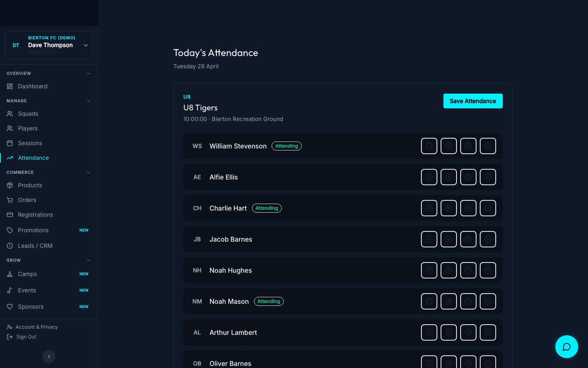The height and width of the screenshot is (368, 588).
Task: Click the Oliver Barnes player row
Action: point(343,359)
